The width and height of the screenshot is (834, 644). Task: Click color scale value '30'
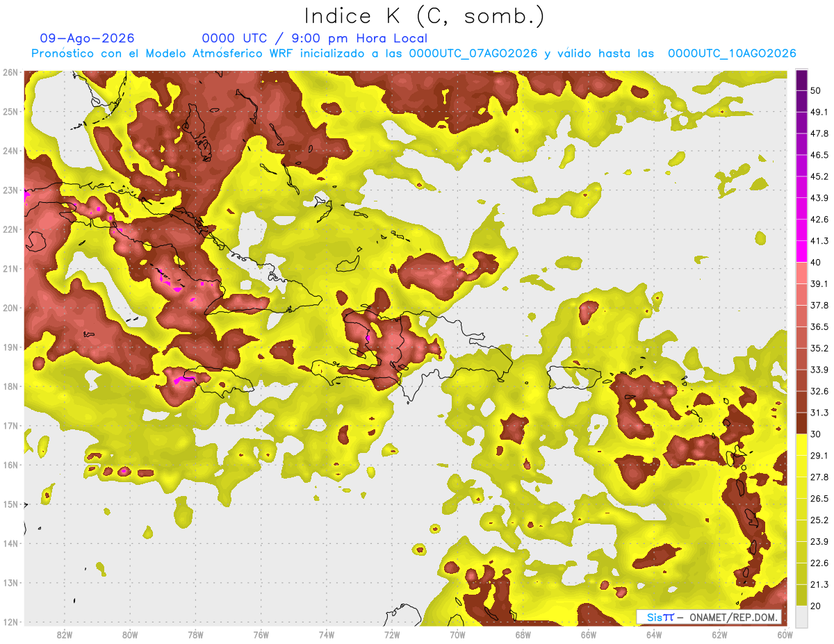click(817, 434)
